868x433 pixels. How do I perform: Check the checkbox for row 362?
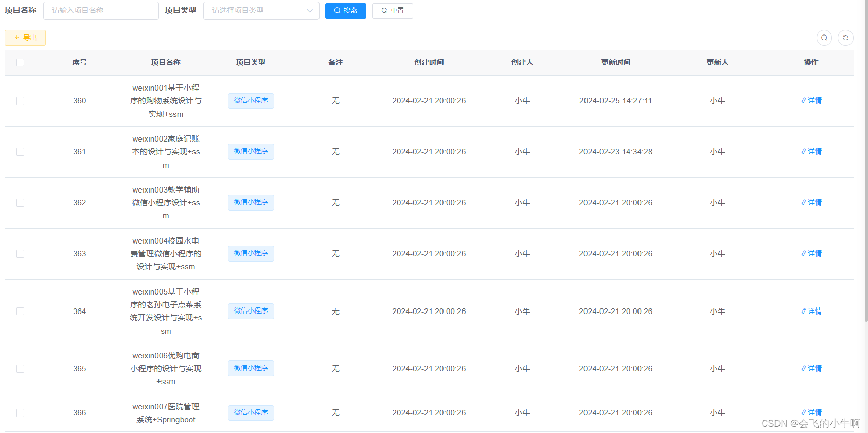tap(20, 203)
